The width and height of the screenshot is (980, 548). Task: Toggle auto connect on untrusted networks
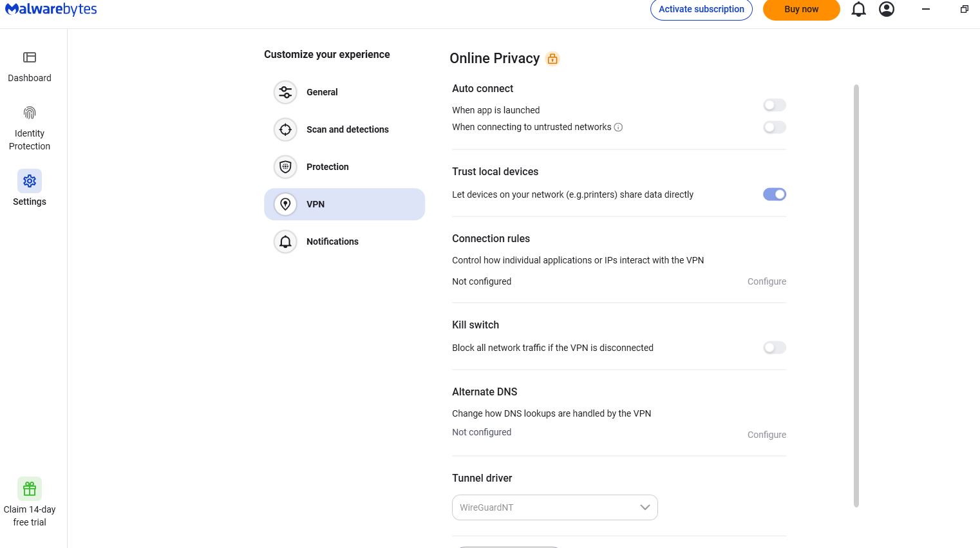pos(774,128)
